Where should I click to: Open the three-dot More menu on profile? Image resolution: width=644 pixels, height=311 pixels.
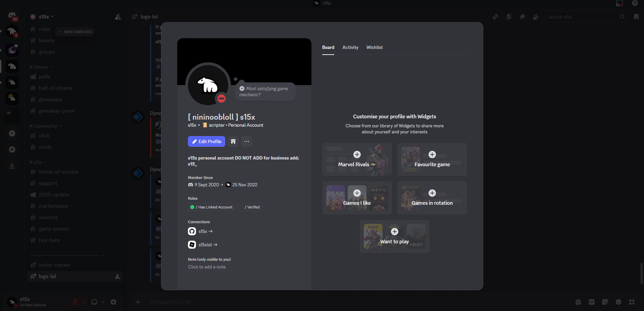point(247,141)
